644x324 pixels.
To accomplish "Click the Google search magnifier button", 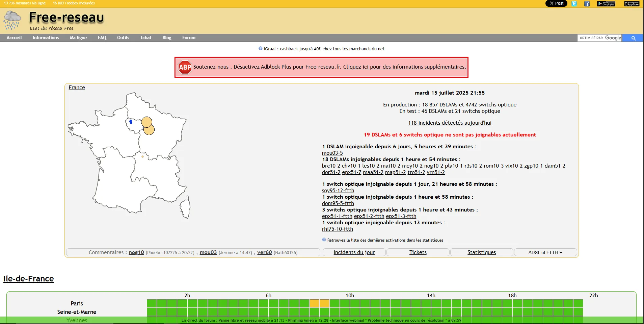I will (633, 38).
